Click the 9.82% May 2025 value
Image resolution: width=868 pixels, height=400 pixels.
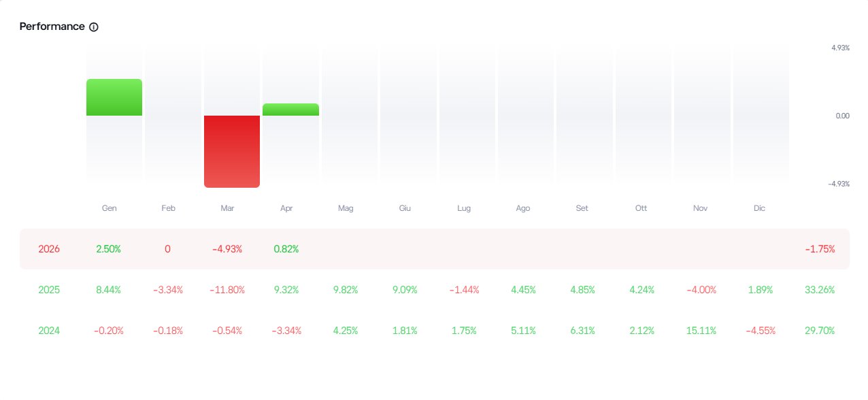coord(346,290)
